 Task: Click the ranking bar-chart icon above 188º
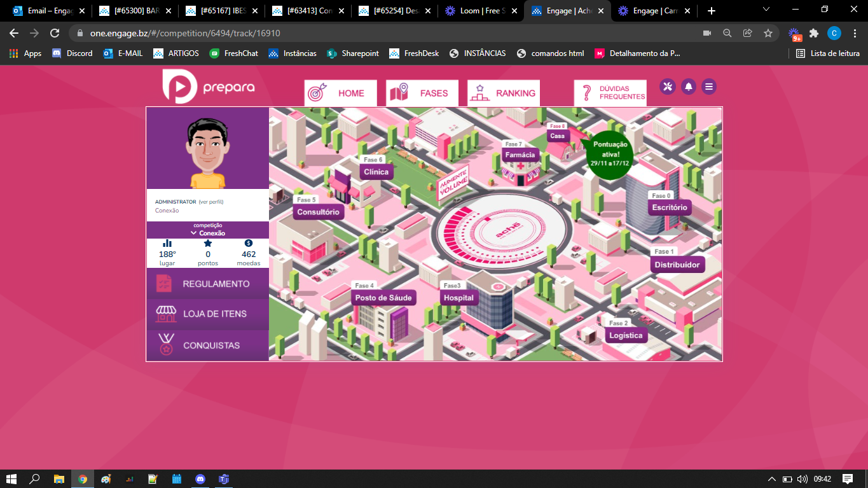click(x=167, y=243)
